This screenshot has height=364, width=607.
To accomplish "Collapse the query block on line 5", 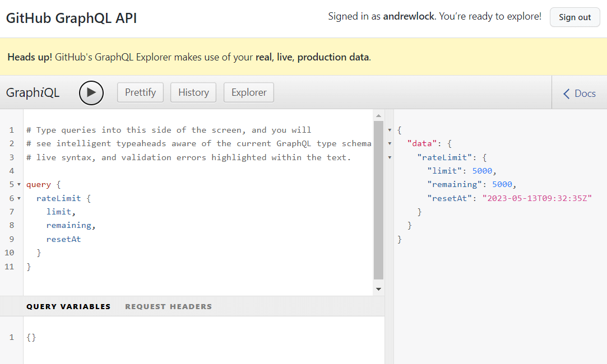I will point(19,184).
